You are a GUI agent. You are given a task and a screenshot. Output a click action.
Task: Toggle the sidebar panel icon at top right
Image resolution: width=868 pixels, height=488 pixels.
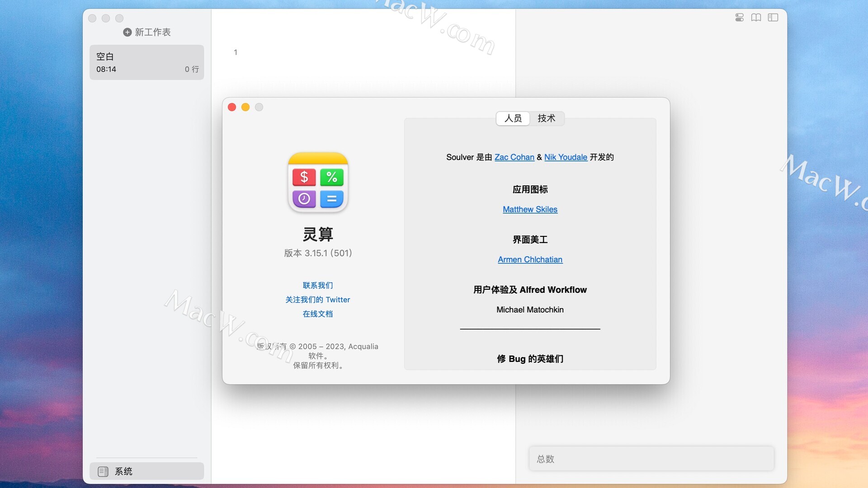tap(773, 18)
